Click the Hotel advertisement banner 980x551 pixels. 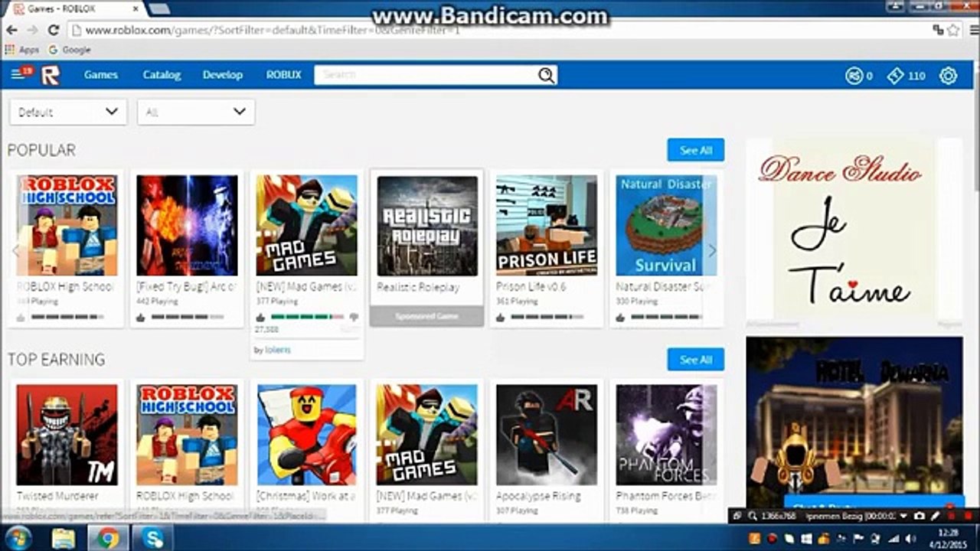[854, 423]
